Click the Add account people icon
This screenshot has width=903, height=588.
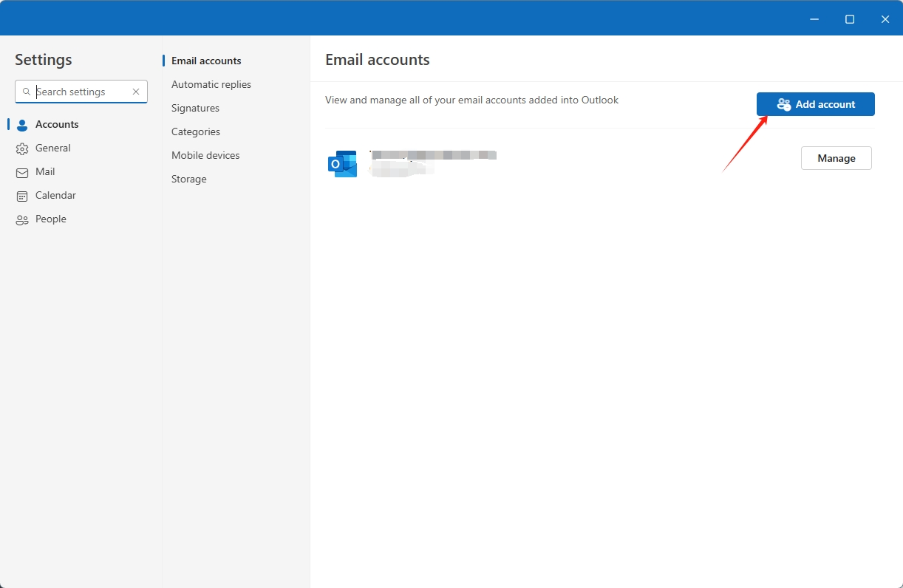click(x=783, y=104)
